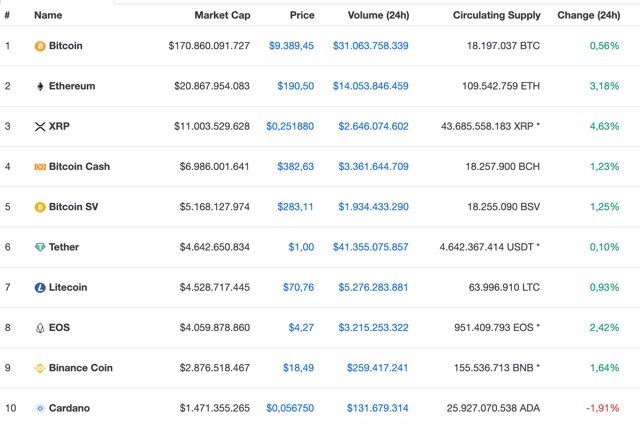Click the blue Litecoin icon
The image size is (640, 426).
coord(40,288)
